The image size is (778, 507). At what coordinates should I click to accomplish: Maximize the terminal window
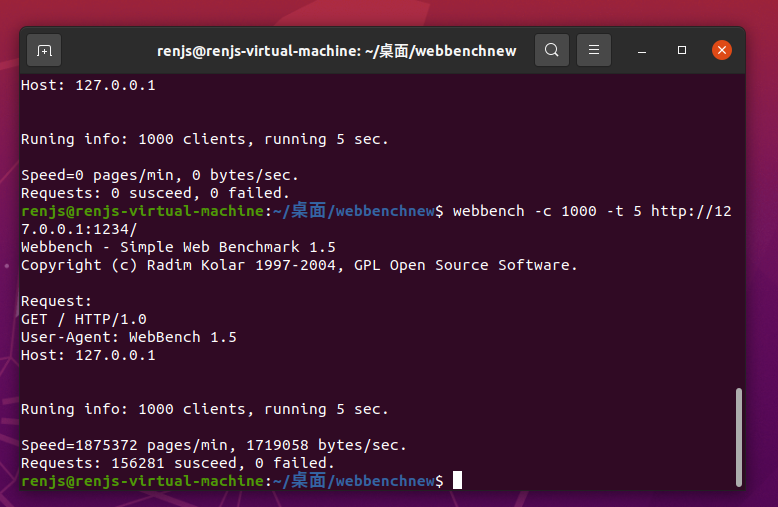tap(682, 51)
